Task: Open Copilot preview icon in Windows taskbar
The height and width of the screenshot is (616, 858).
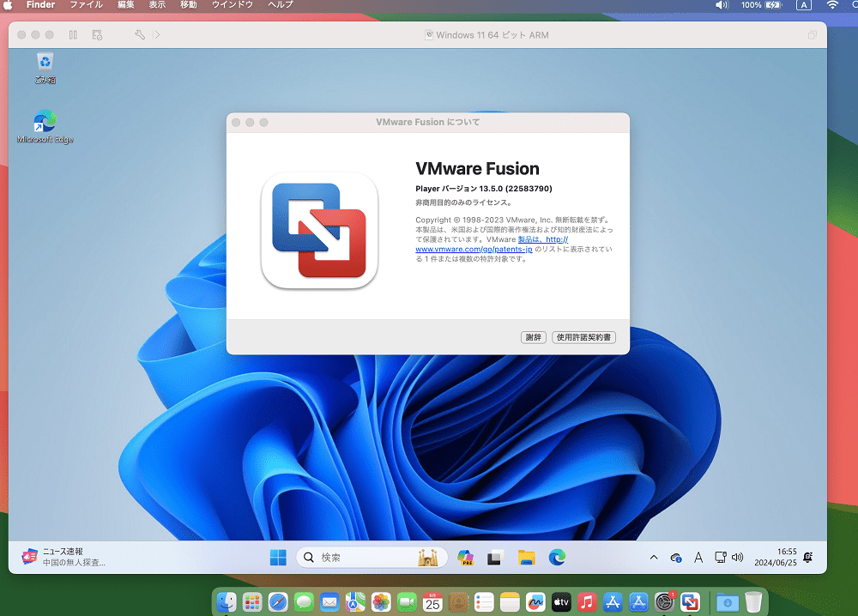Action: pos(466,558)
